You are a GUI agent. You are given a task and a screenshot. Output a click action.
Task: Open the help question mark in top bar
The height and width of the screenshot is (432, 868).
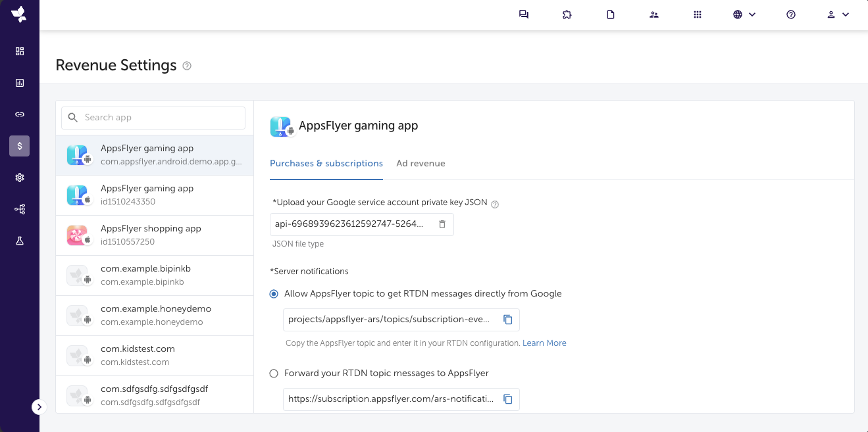(791, 14)
